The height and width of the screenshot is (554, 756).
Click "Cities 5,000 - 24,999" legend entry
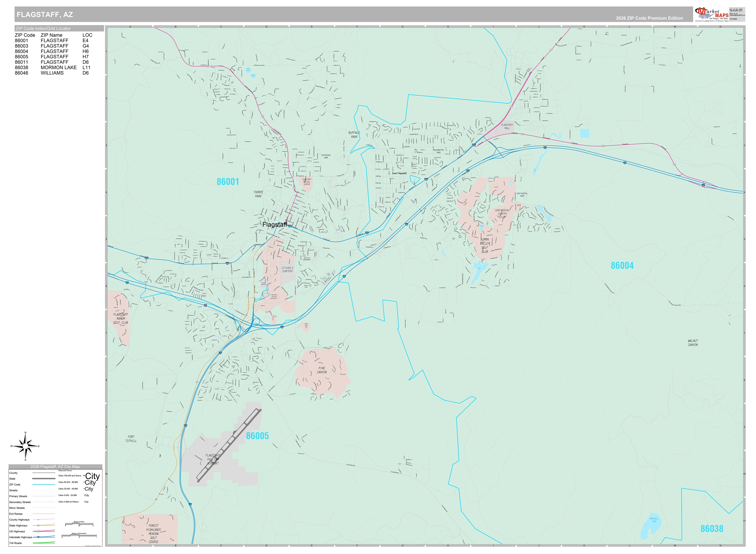click(x=67, y=495)
